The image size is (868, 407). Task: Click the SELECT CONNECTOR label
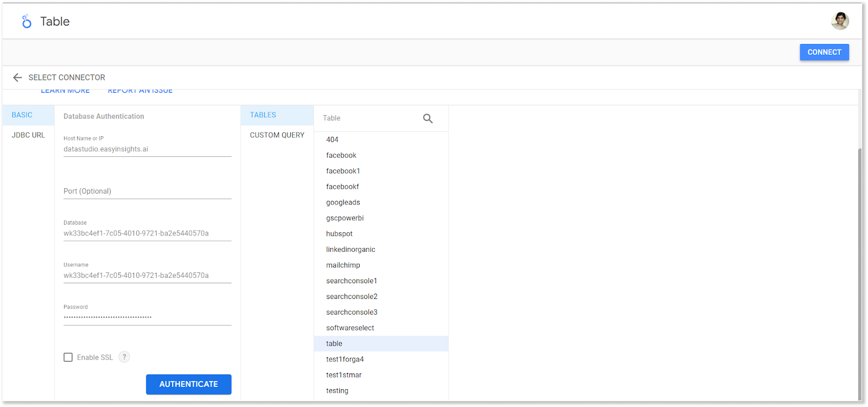67,78
